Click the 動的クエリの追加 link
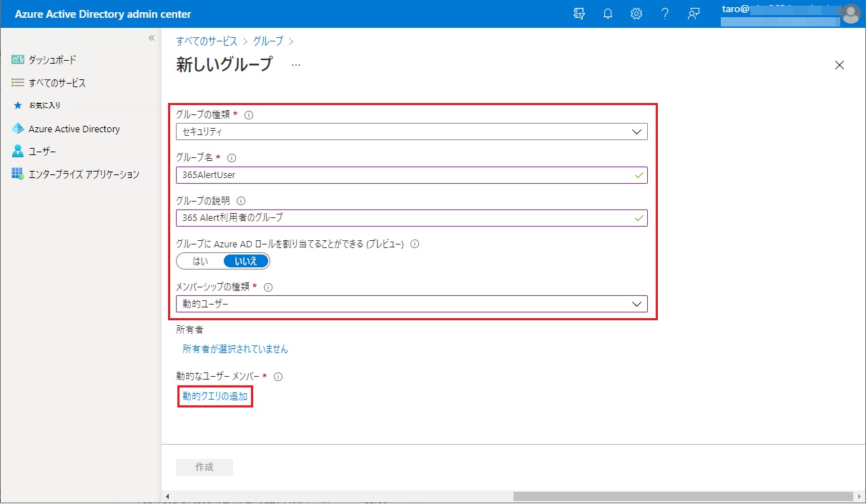 [x=215, y=396]
